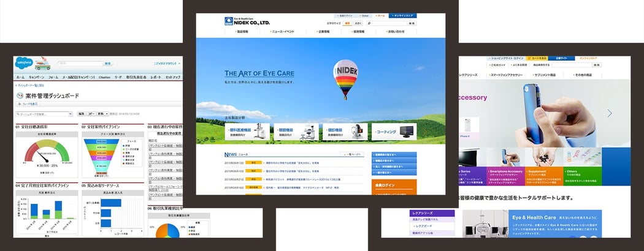Open the フォーム tab in Salesforce
Screen dimensions: 644x251
click(53, 77)
